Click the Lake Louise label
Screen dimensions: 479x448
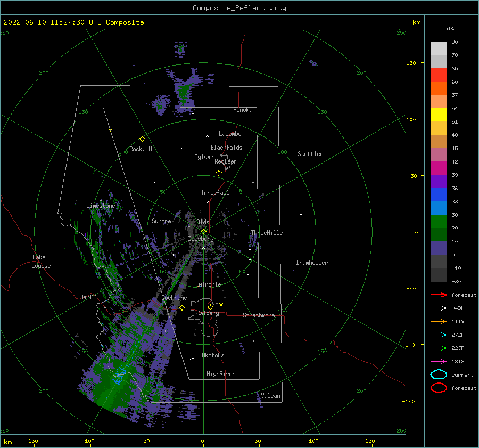41,262
